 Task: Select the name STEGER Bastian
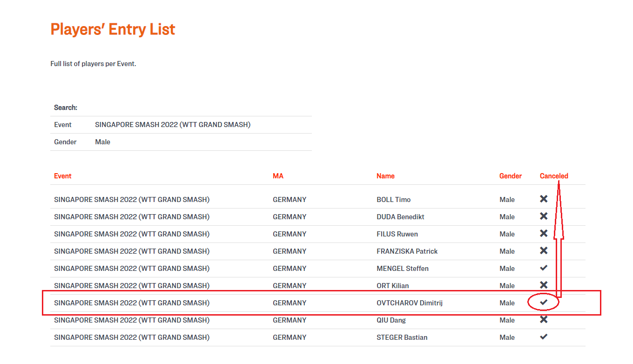(402, 337)
